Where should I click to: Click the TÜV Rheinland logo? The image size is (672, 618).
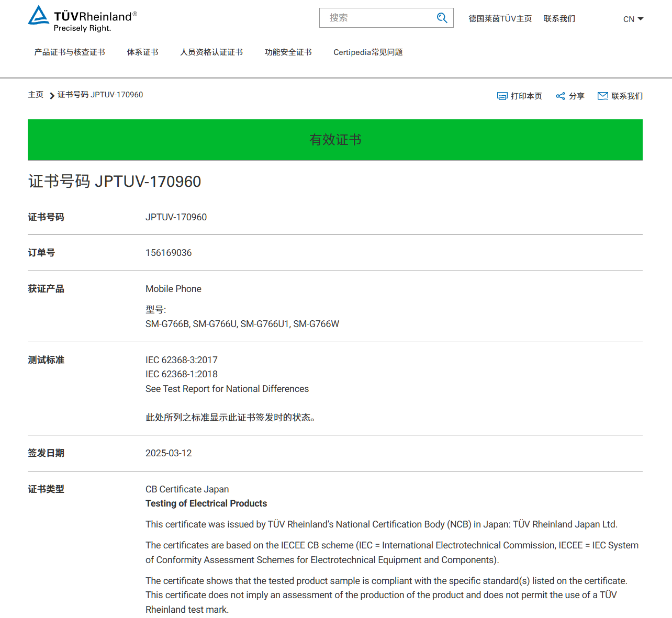point(82,19)
